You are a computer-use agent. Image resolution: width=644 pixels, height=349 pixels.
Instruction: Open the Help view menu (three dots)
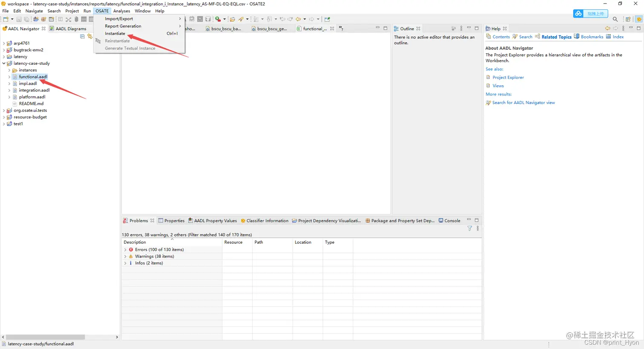click(623, 28)
